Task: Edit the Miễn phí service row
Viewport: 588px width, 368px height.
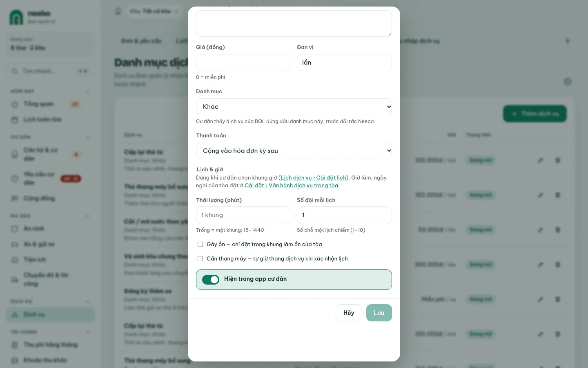Action: coord(540,299)
